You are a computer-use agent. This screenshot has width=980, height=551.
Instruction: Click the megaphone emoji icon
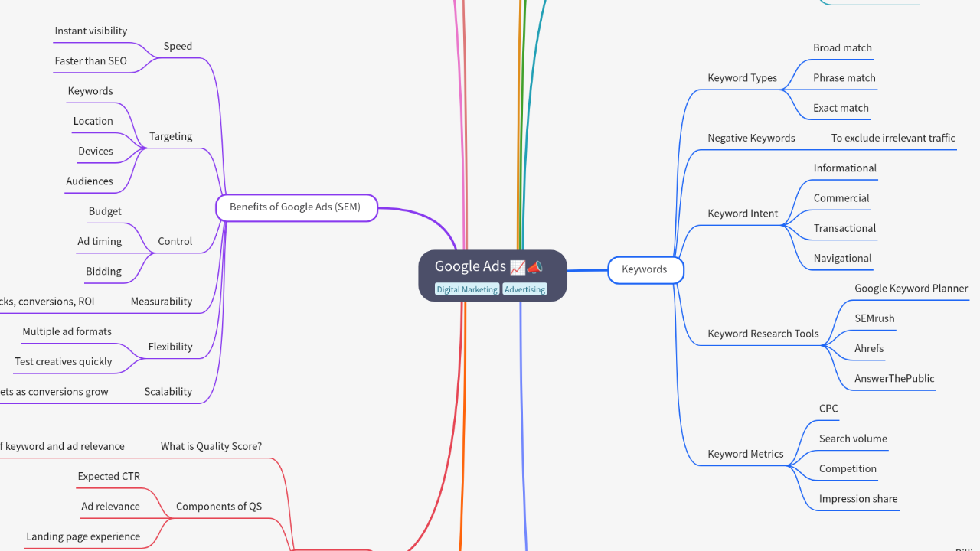(535, 266)
